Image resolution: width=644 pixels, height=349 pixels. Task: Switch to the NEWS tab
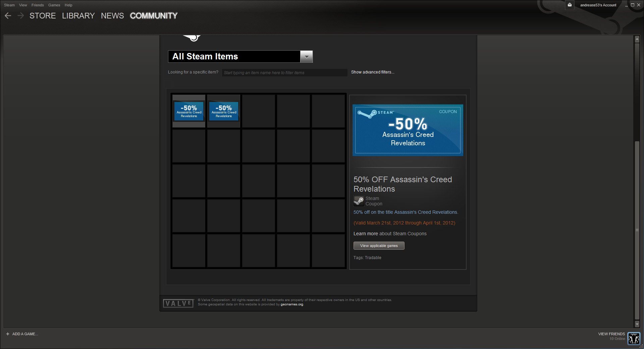click(112, 16)
